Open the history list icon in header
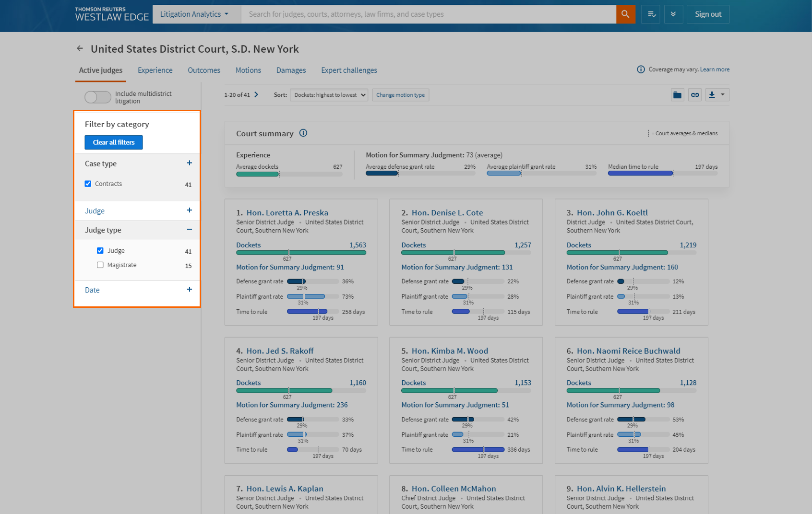812x514 pixels. pos(651,14)
